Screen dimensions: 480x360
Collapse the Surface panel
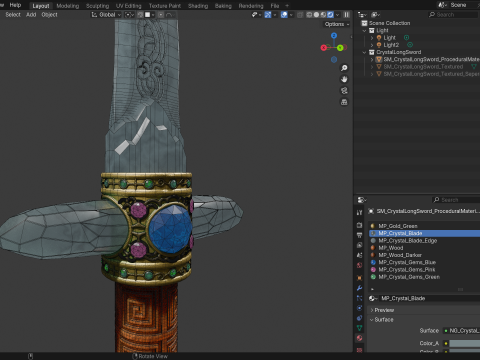point(372,320)
